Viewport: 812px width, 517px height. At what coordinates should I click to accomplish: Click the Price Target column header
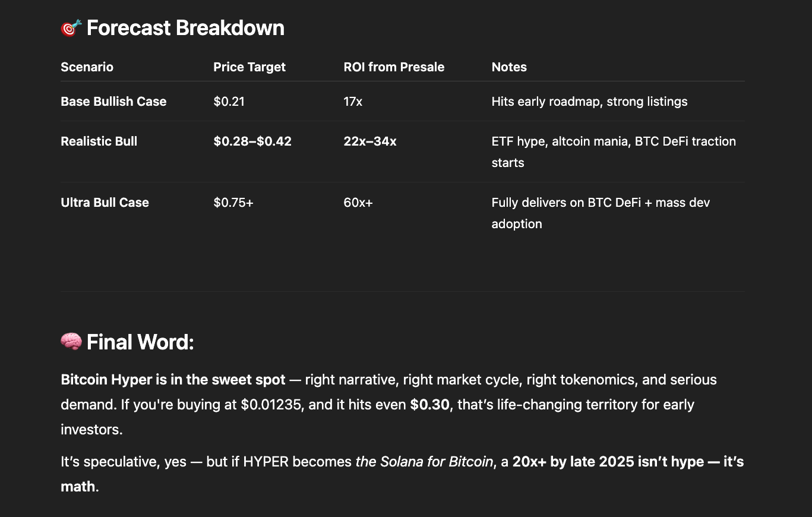click(249, 67)
